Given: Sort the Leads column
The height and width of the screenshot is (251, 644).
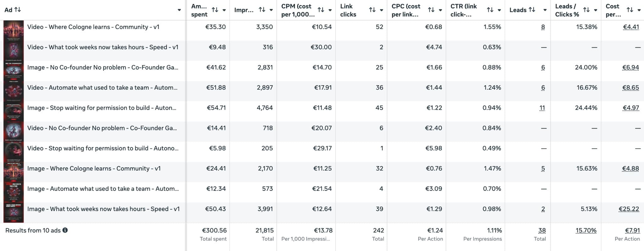Looking at the screenshot, I should (532, 10).
